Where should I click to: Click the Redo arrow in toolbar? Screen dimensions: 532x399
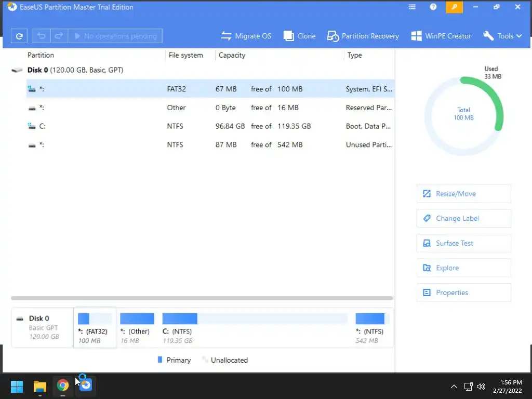coord(59,36)
